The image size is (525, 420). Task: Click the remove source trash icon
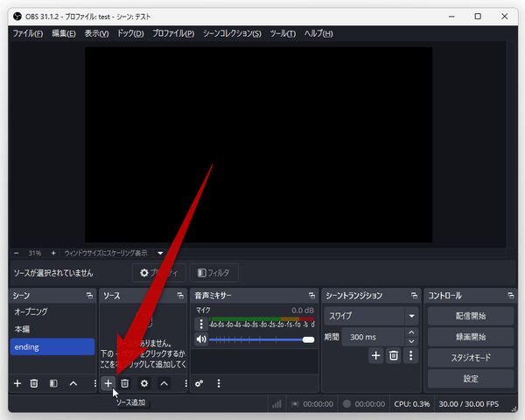coord(125,383)
